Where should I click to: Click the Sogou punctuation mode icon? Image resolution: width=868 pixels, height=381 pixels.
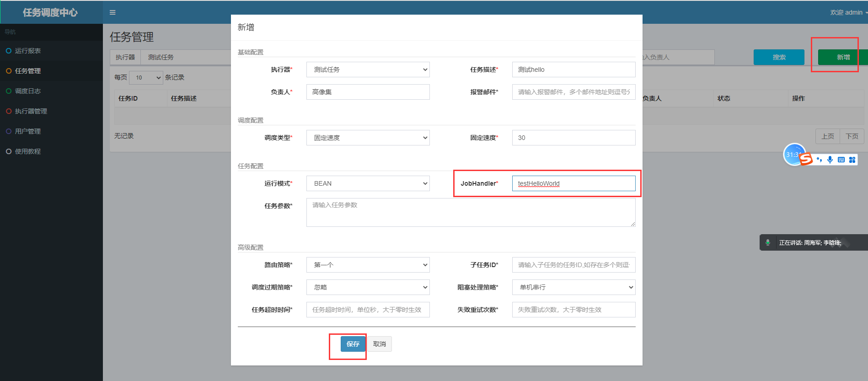[819, 160]
